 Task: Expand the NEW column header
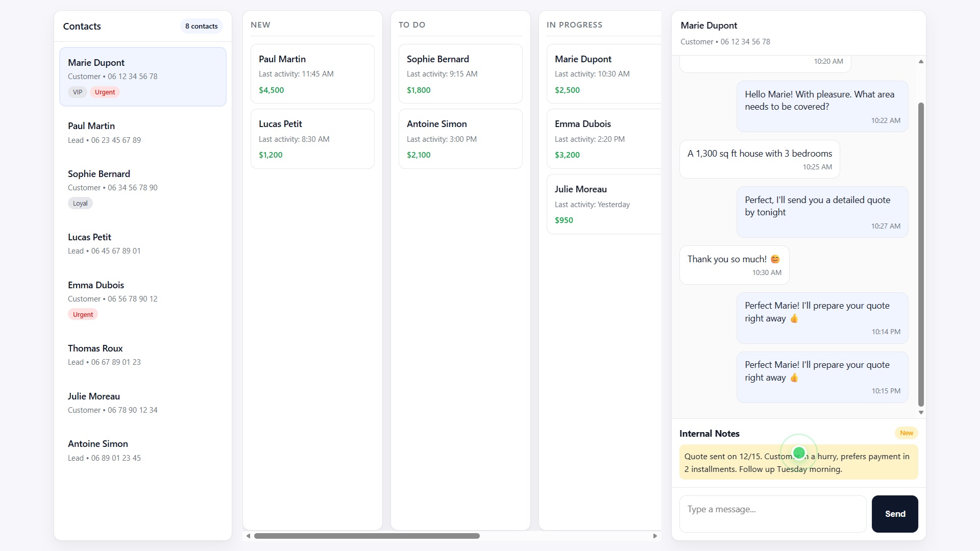[x=260, y=24]
